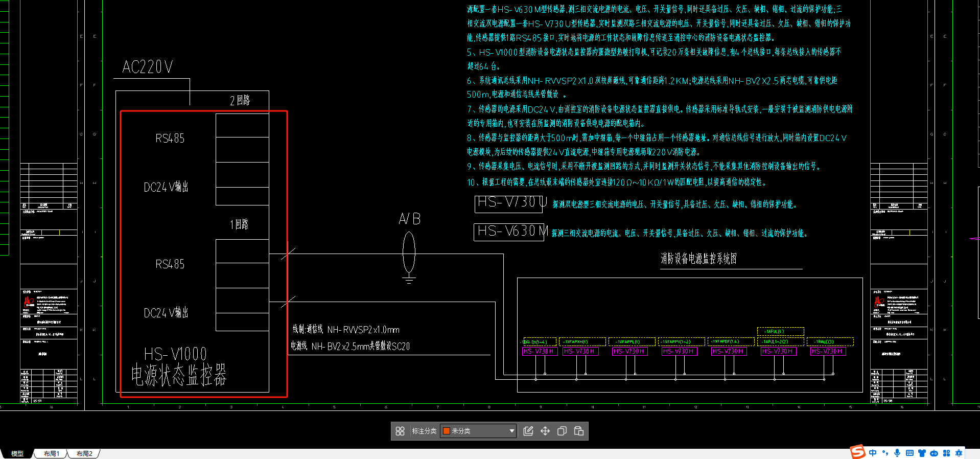
Task: Click the orange color swatch beside 未分类
Action: click(446, 431)
